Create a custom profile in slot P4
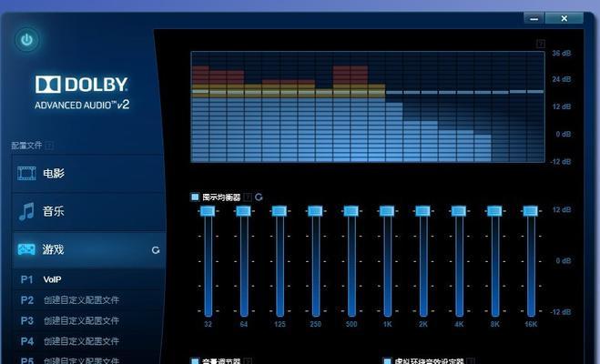 click(x=88, y=341)
